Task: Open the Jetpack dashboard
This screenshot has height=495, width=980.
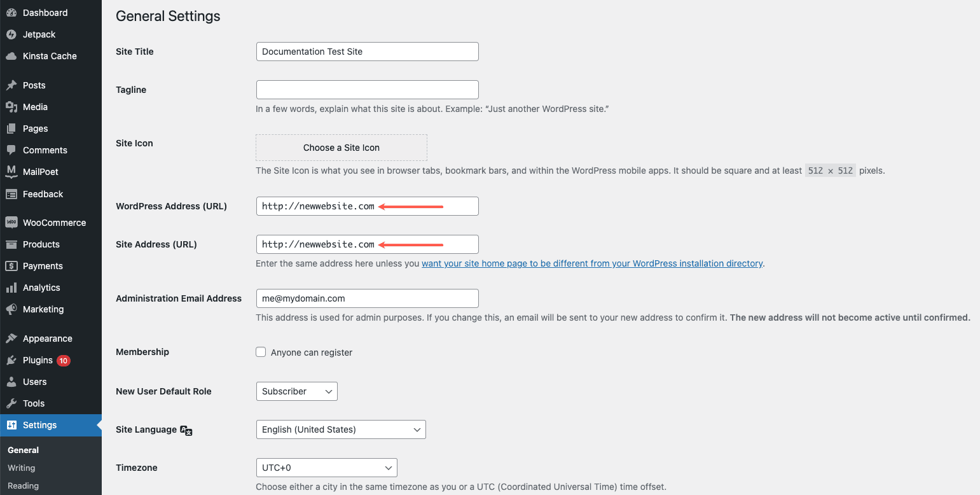Action: point(38,34)
